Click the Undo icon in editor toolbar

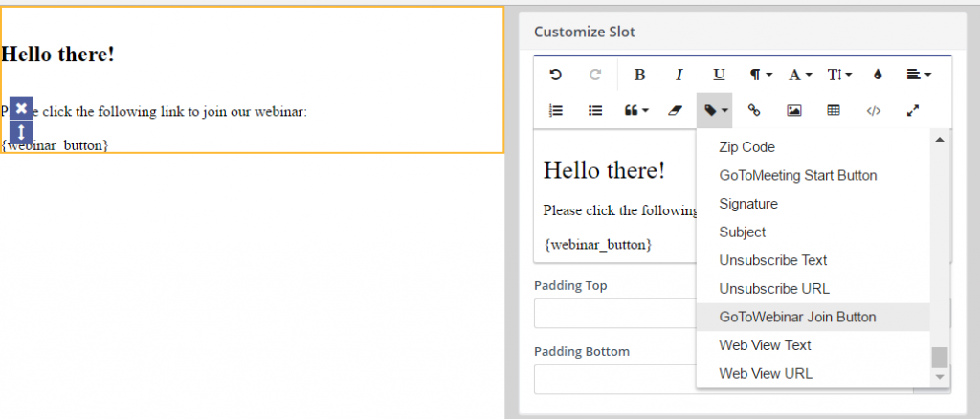555,75
